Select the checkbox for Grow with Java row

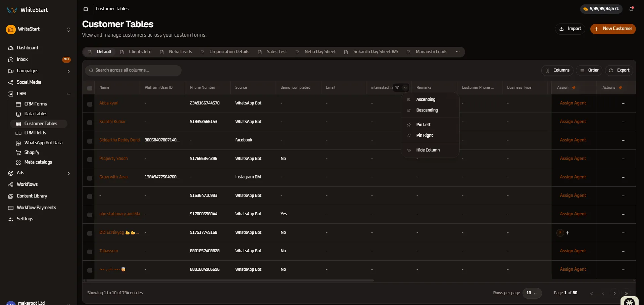(x=90, y=178)
